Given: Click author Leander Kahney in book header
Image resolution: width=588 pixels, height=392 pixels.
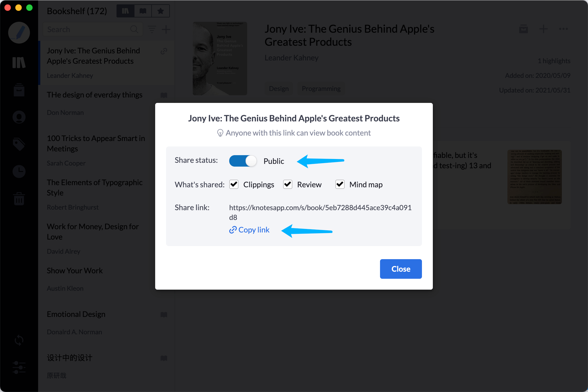Looking at the screenshot, I should click(292, 58).
